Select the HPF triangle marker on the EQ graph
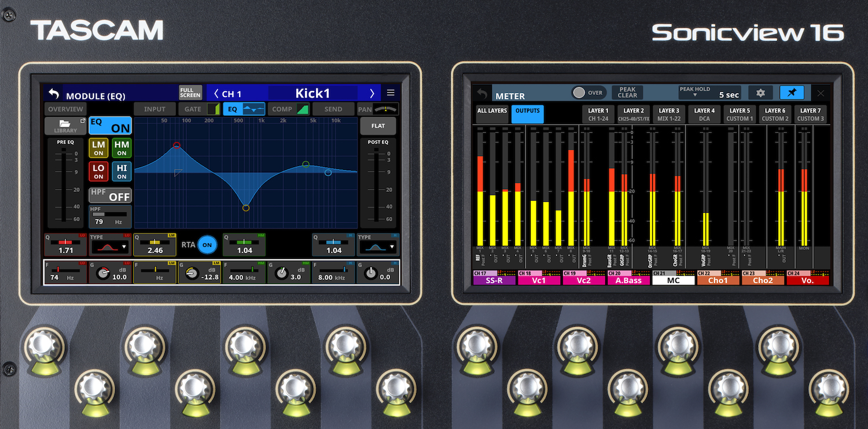 pyautogui.click(x=178, y=172)
